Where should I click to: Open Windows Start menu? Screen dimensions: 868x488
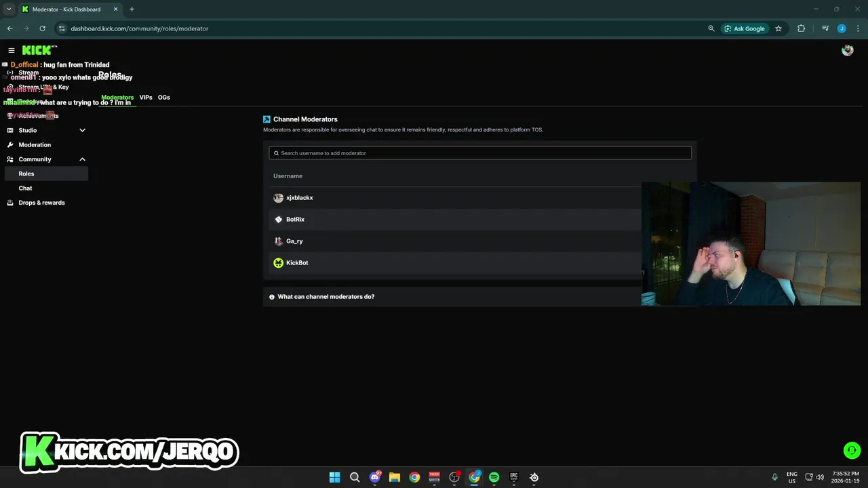(334, 477)
